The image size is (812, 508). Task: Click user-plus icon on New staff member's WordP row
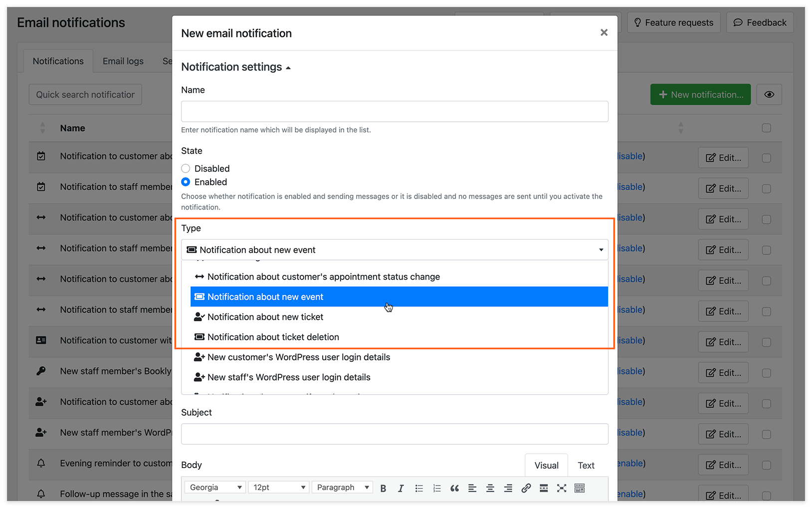tap(41, 432)
